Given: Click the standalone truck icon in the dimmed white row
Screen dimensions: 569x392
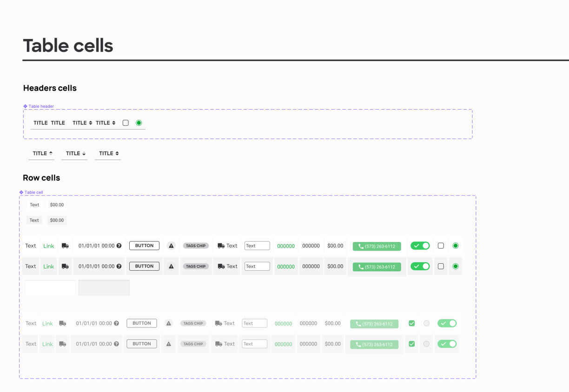Looking at the screenshot, I should point(63,323).
